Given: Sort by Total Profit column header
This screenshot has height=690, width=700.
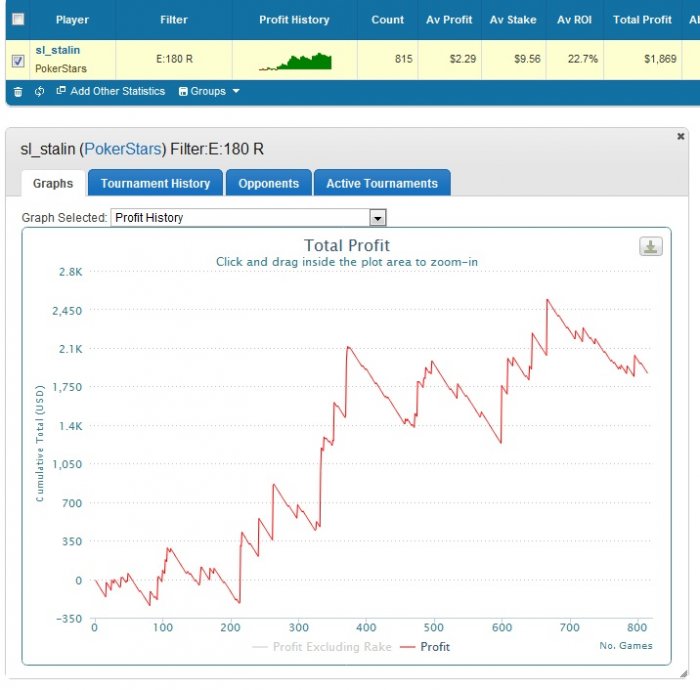Looking at the screenshot, I should pos(642,20).
